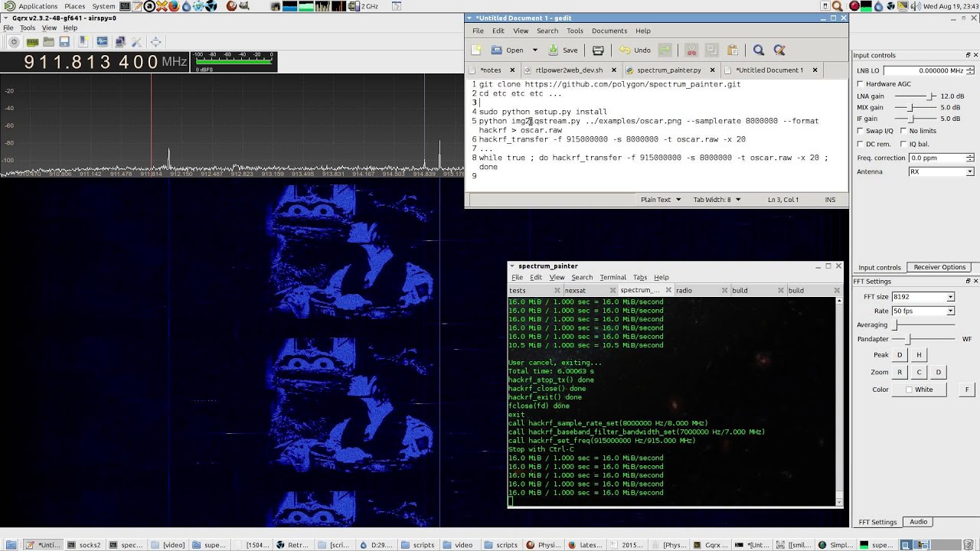Switch to the spectrum_painter.py tab in gedit
980x551 pixels.
(668, 70)
